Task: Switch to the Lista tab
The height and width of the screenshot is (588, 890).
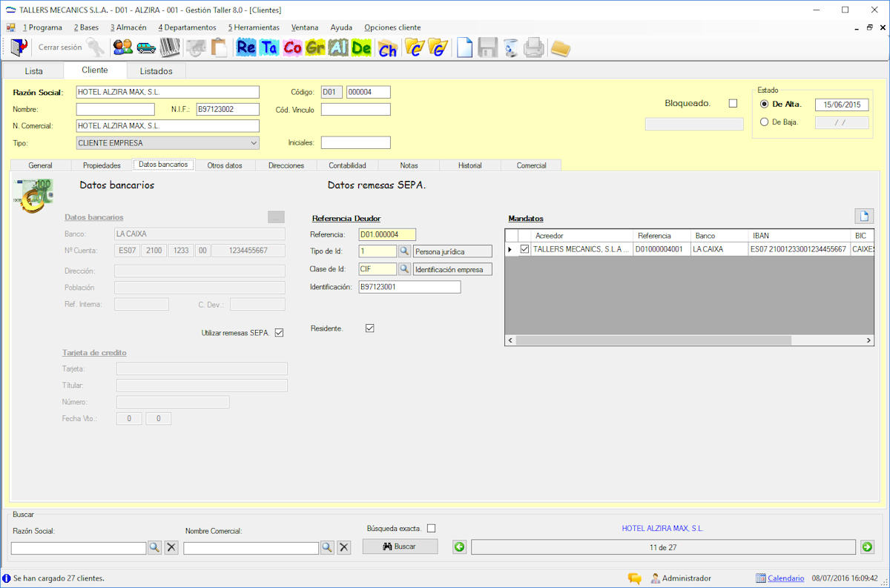Action: [x=34, y=71]
